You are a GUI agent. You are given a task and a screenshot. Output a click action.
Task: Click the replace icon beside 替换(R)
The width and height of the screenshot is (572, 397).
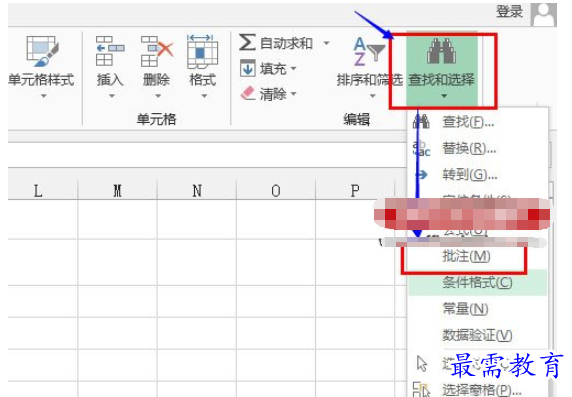click(421, 148)
